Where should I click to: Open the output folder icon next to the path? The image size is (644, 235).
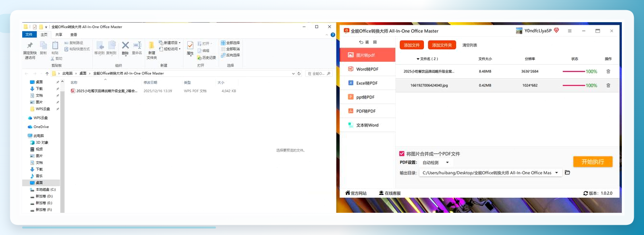(x=567, y=173)
